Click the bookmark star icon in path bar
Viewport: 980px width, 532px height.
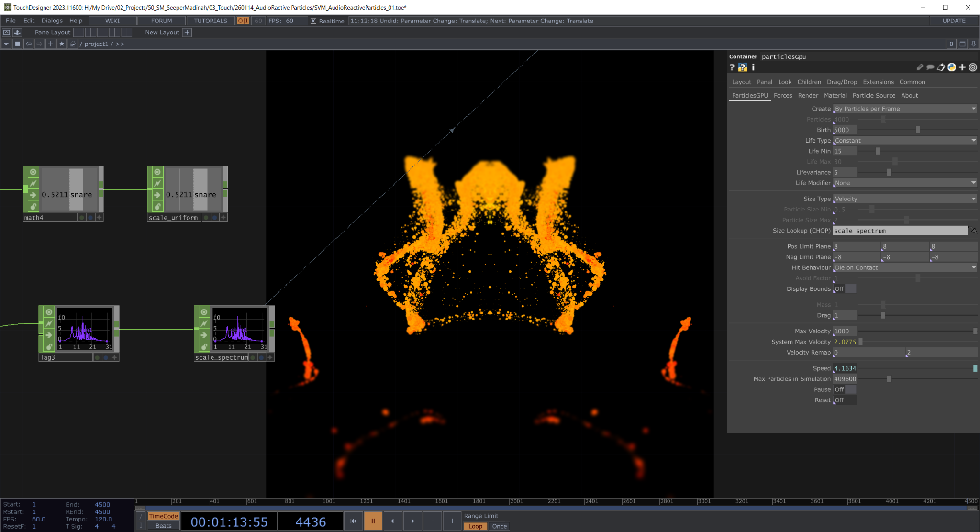(x=62, y=44)
